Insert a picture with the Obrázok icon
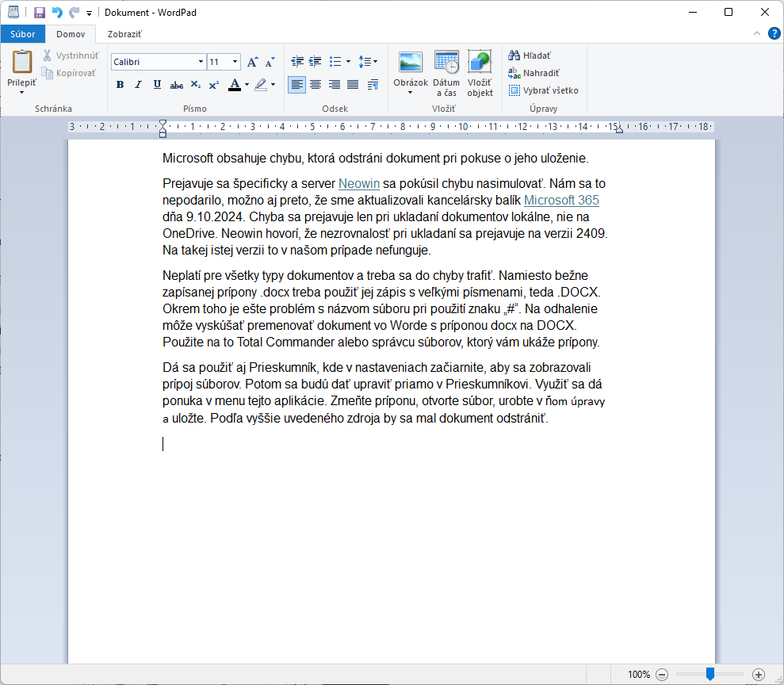The width and height of the screenshot is (784, 685). point(411,63)
